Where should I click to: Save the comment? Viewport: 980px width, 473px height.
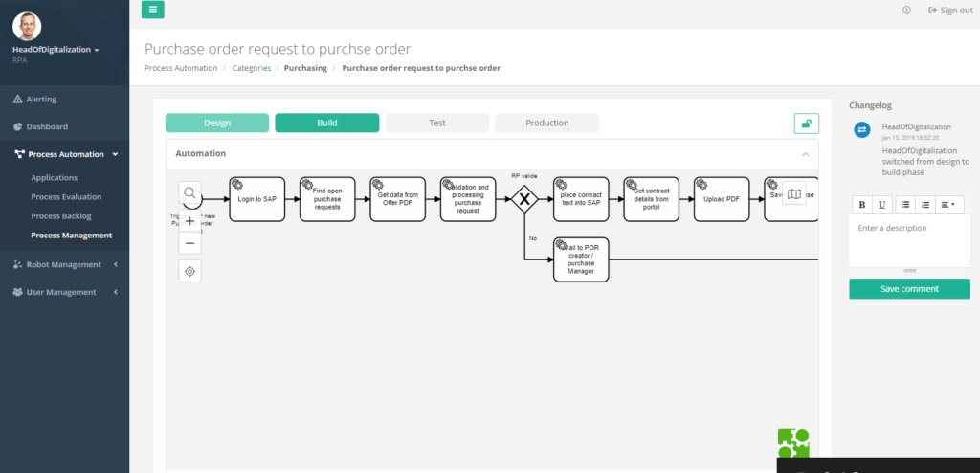tap(909, 289)
